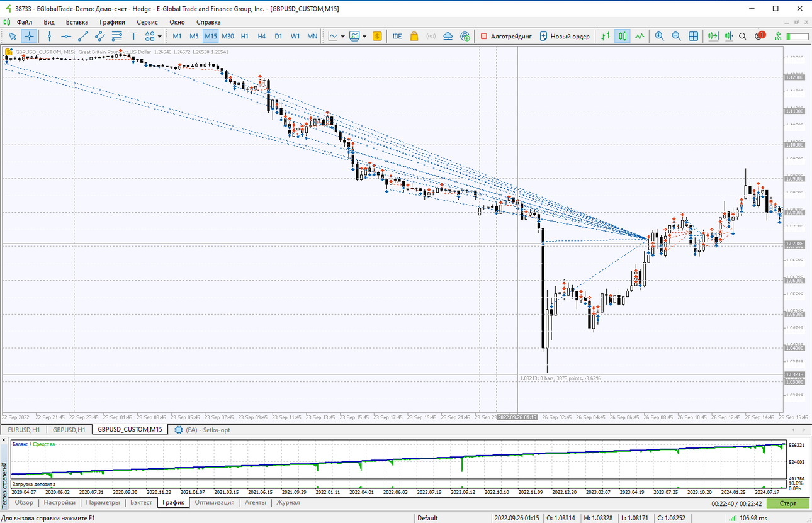Open the Графики menu

click(x=112, y=21)
